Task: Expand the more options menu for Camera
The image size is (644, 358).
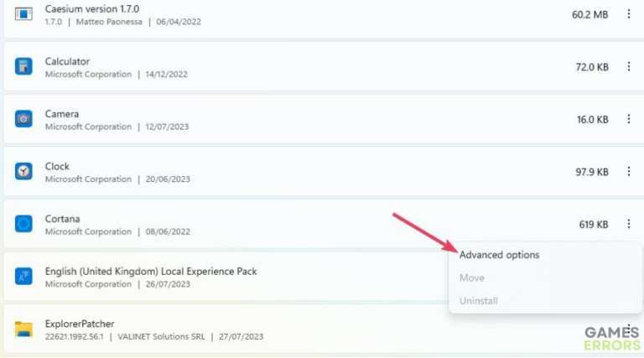Action: (x=628, y=119)
